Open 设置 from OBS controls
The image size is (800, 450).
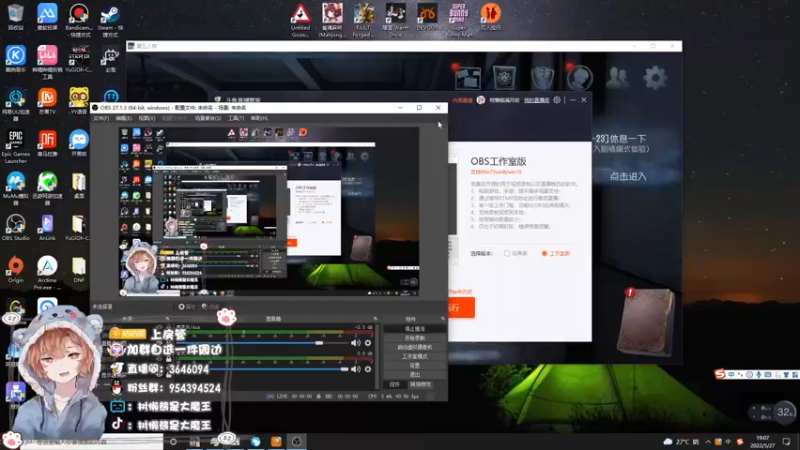[x=414, y=366]
